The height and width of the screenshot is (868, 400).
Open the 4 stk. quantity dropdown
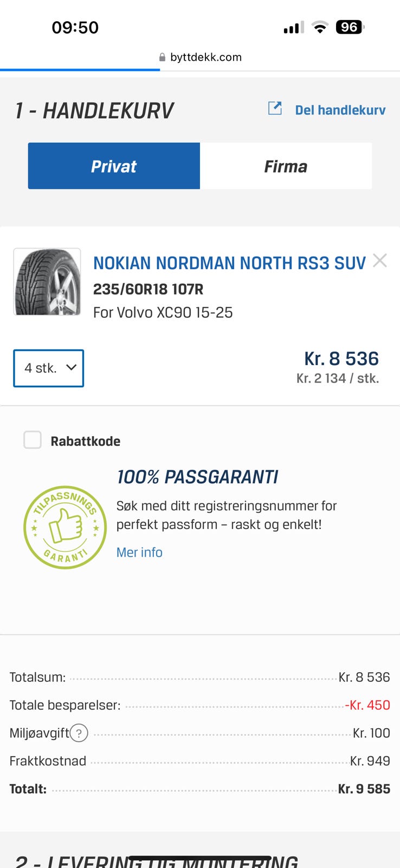[x=48, y=368]
